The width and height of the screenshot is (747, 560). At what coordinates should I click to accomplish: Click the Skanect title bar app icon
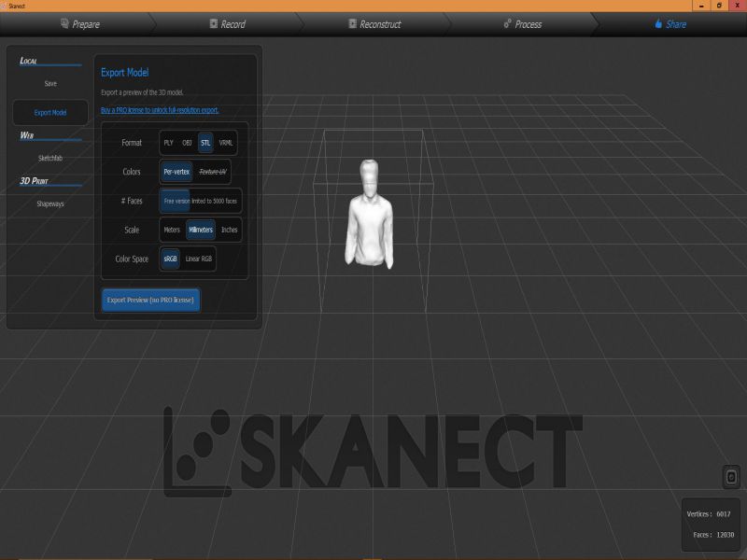pos(4,6)
